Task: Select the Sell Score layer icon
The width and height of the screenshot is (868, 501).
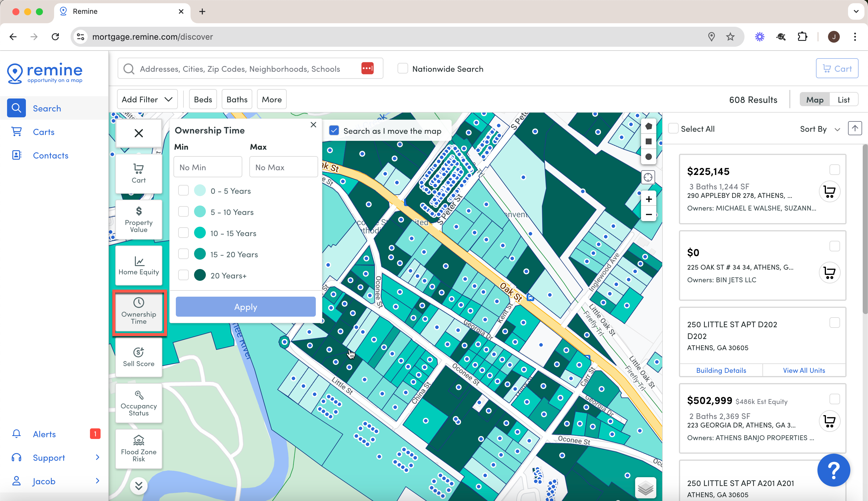Action: point(139,352)
